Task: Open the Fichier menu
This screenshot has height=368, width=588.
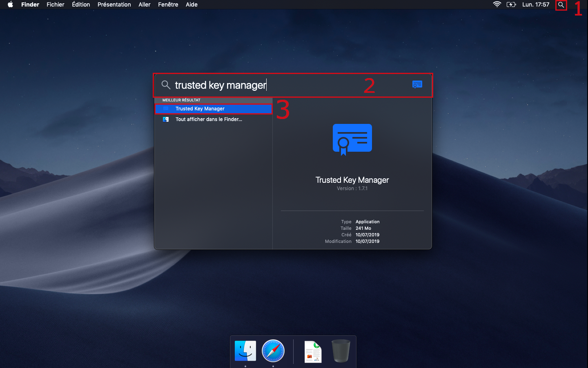Action: tap(56, 4)
